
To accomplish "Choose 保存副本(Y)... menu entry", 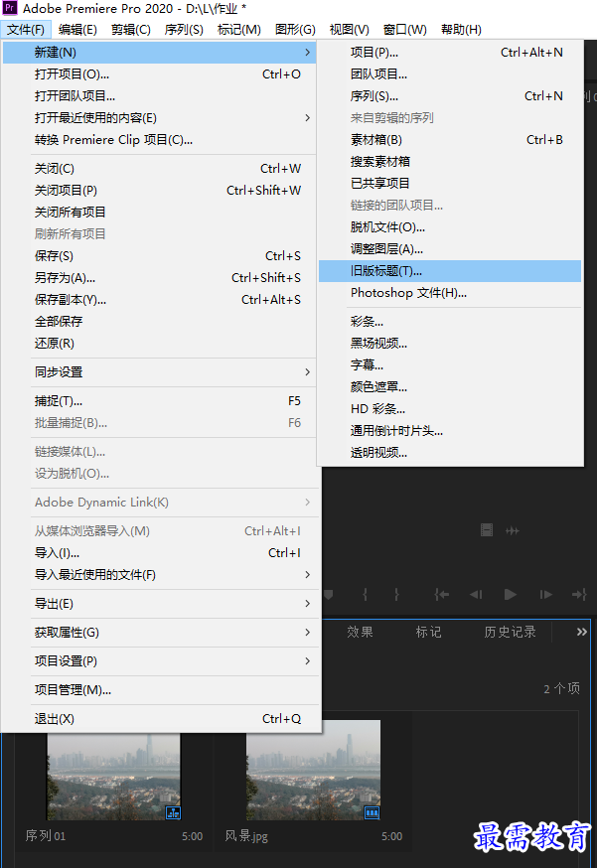I will click(x=160, y=300).
